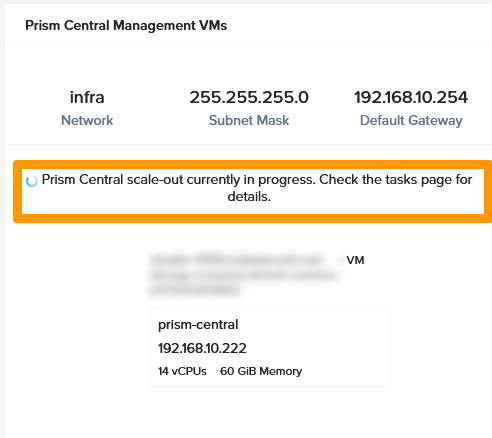Click the word 'details.' in the notice
Image resolution: width=492 pixels, height=438 pixels.
point(249,197)
